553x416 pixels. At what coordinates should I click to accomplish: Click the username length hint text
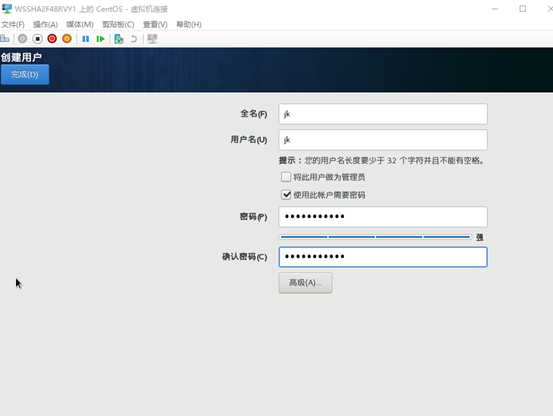tap(382, 161)
